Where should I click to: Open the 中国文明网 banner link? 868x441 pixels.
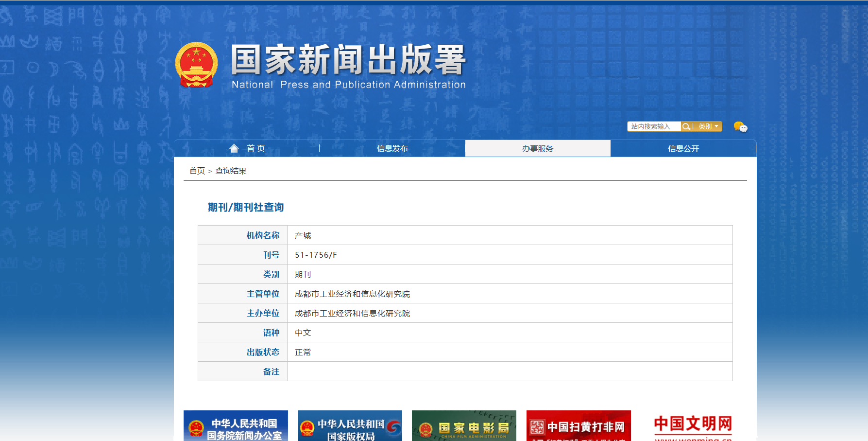pos(693,426)
